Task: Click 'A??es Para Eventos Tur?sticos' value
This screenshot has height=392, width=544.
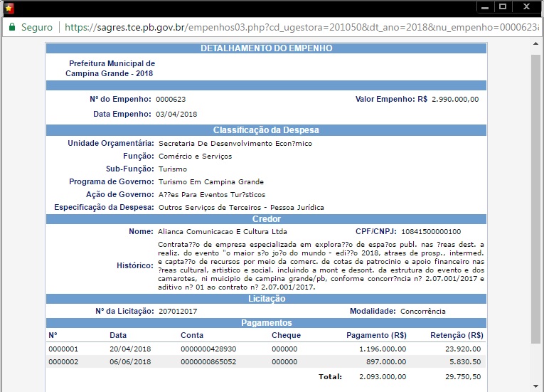Action: point(212,195)
